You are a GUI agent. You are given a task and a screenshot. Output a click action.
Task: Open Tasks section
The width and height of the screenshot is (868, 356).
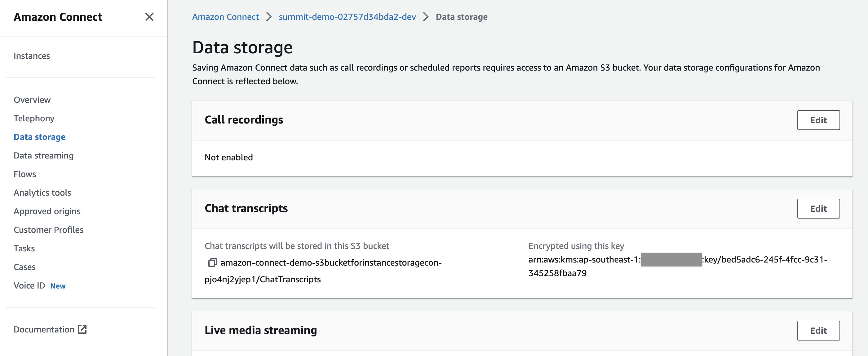(x=24, y=248)
